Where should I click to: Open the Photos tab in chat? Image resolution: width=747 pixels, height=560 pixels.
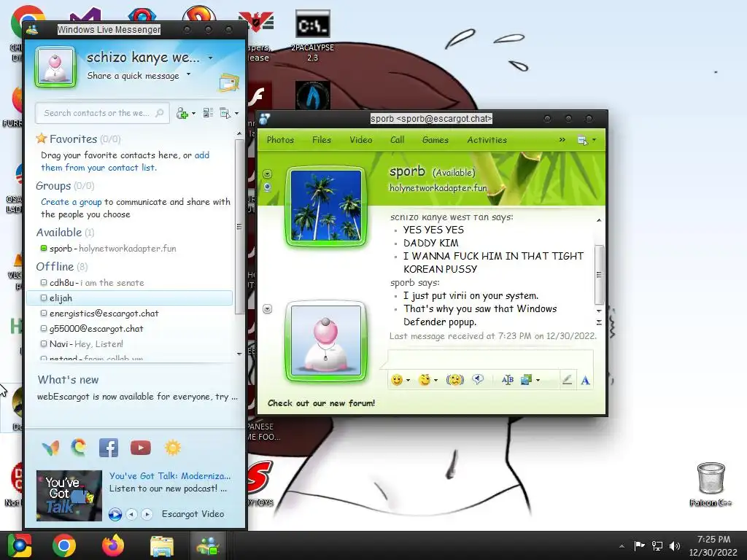tap(280, 140)
